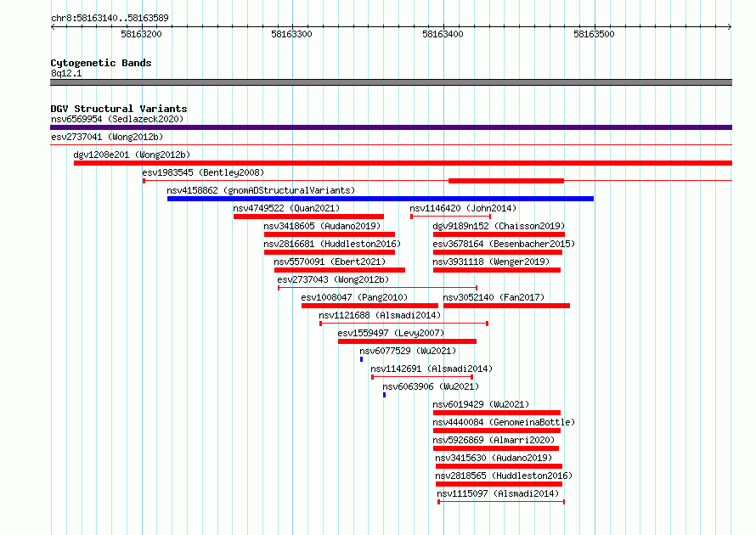Screen dimensions: 756x535
Task: Select the small blue nsv6063906 marker
Action: click(384, 395)
